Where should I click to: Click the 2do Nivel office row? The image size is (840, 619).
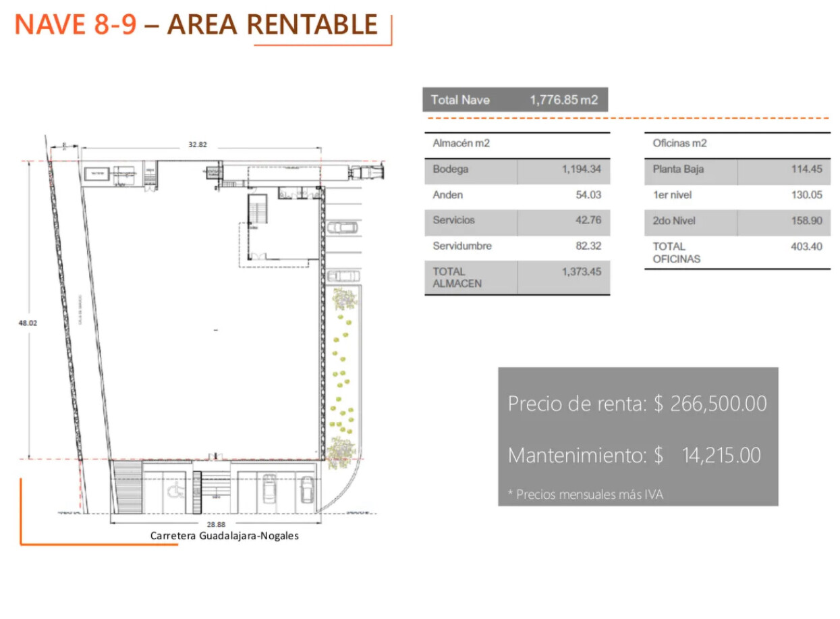[x=737, y=221]
